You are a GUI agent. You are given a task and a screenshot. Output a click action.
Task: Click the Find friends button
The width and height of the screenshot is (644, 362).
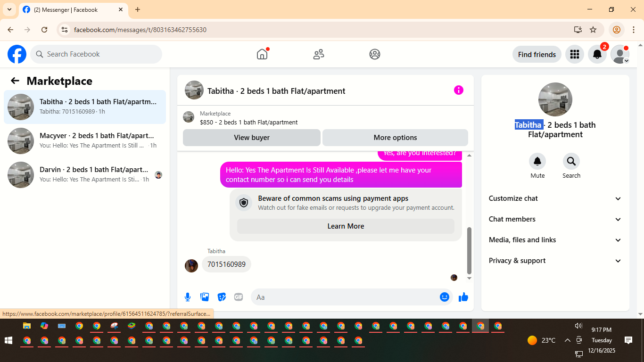537,54
